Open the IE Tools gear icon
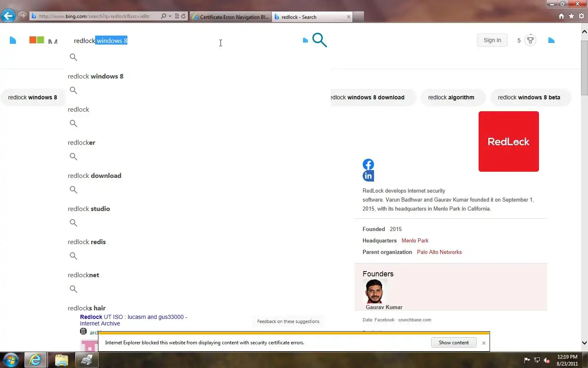 [x=581, y=16]
